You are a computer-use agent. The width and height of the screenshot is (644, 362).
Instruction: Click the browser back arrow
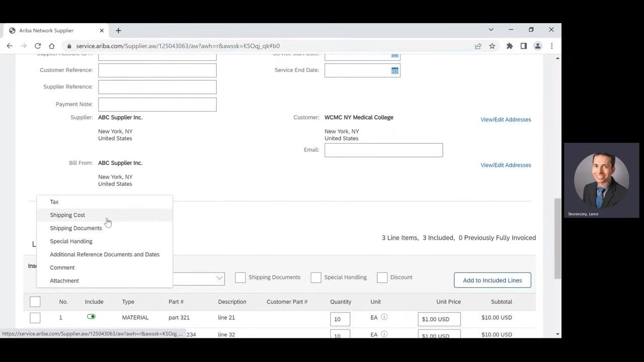click(10, 46)
